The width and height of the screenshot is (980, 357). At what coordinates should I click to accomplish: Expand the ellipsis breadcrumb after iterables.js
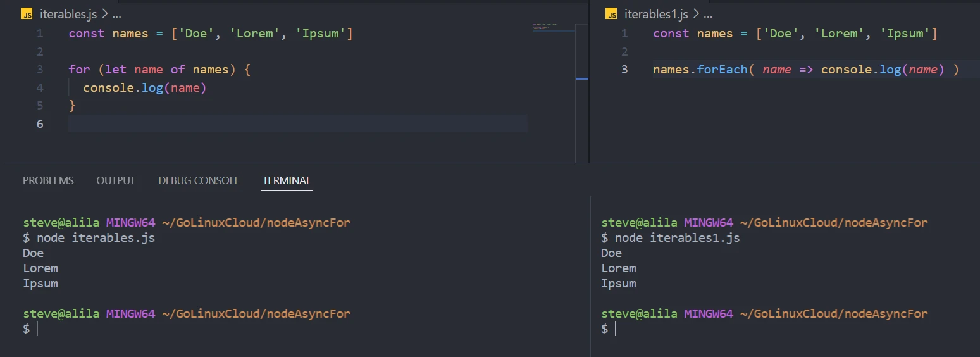click(x=116, y=14)
